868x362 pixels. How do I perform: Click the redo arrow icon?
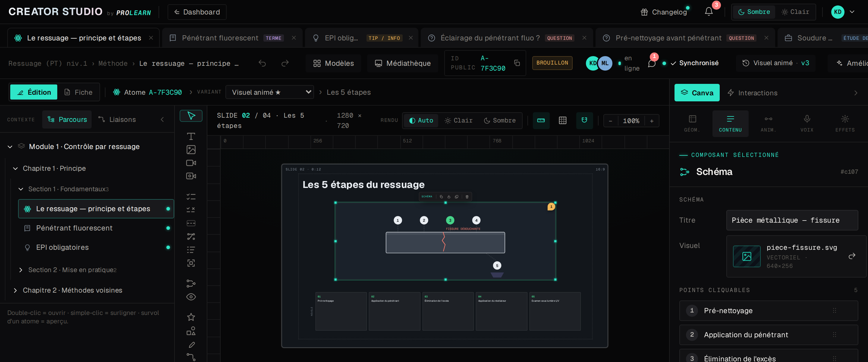(x=285, y=63)
